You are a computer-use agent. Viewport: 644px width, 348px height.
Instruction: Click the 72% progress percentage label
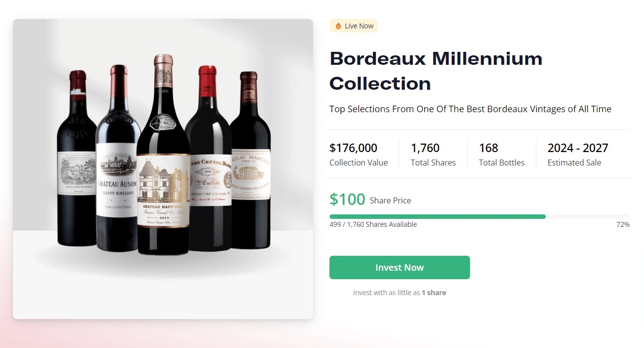pos(623,224)
